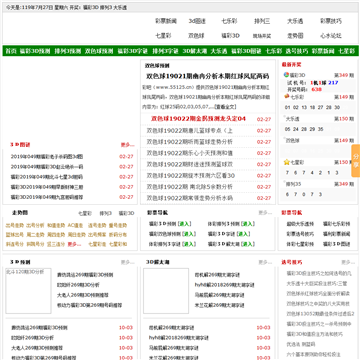Click the 七乐彩 icon in 最新开奖 panel
The height and width of the screenshot is (360, 360).
click(x=286, y=96)
